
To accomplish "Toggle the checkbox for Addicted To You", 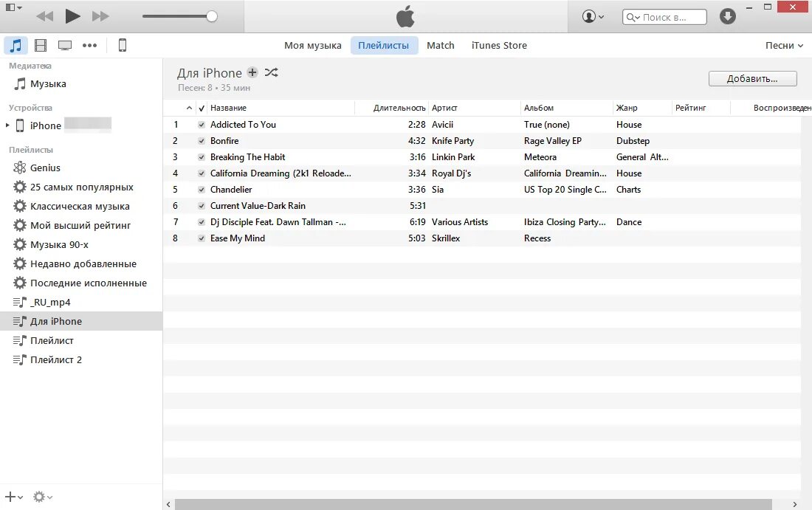I will coord(202,125).
